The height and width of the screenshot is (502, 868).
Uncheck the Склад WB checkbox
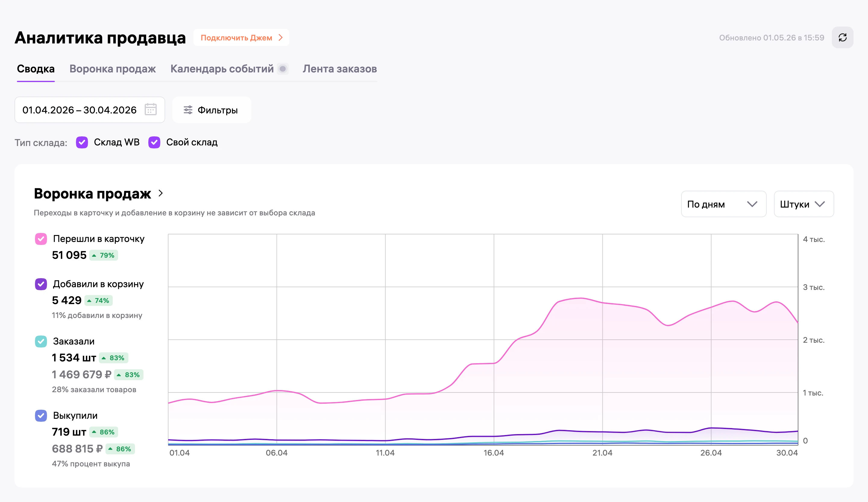click(x=82, y=142)
